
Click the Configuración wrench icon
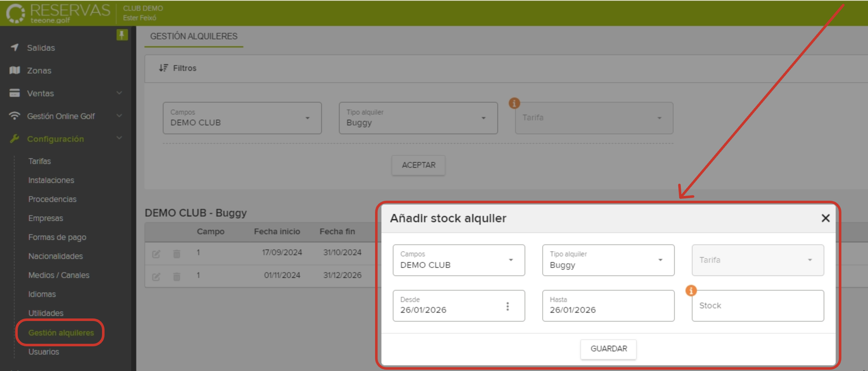pos(14,139)
